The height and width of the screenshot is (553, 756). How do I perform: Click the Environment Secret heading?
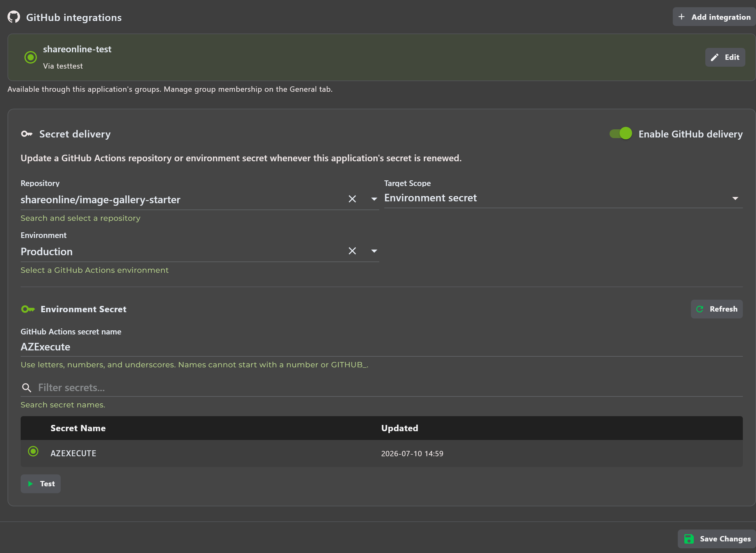tap(83, 309)
